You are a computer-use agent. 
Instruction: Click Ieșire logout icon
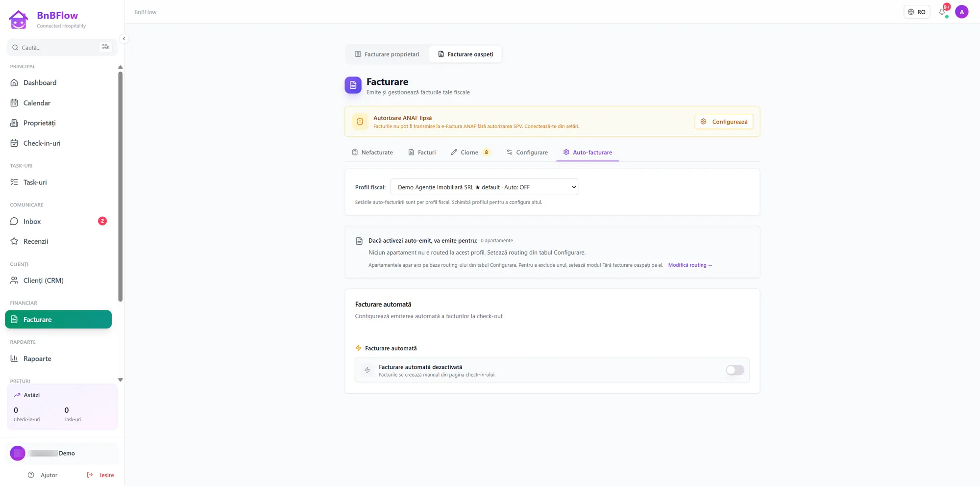(x=90, y=475)
